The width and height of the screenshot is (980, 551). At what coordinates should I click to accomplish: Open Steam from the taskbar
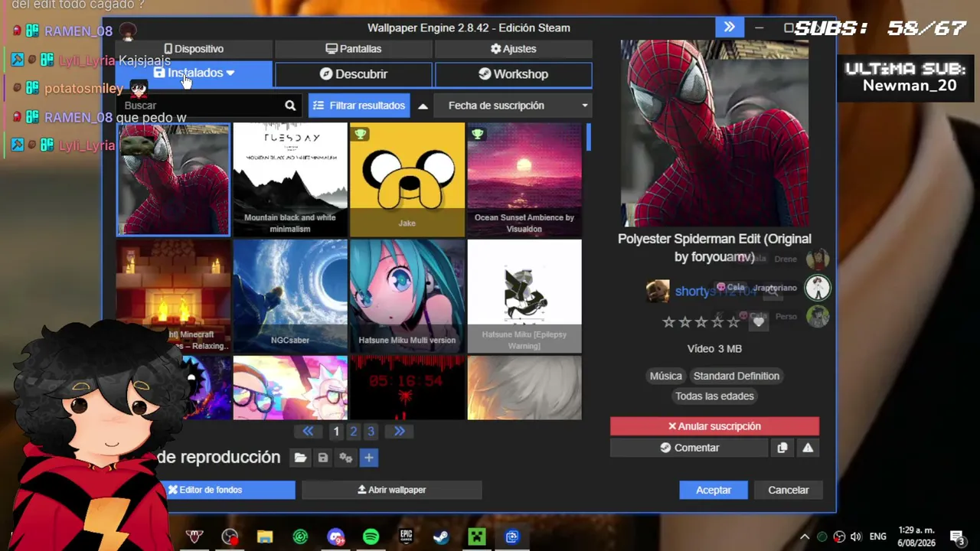pos(441,537)
